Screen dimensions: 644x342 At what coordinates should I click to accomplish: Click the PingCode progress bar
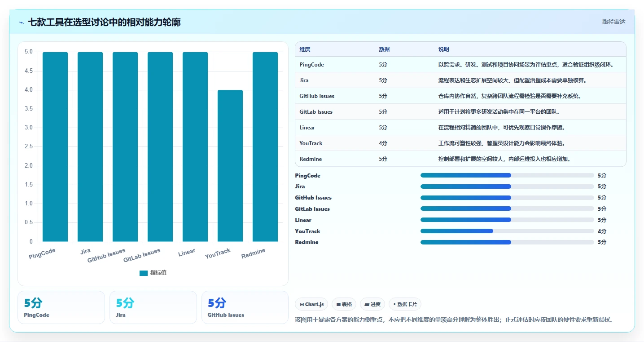coord(507,175)
